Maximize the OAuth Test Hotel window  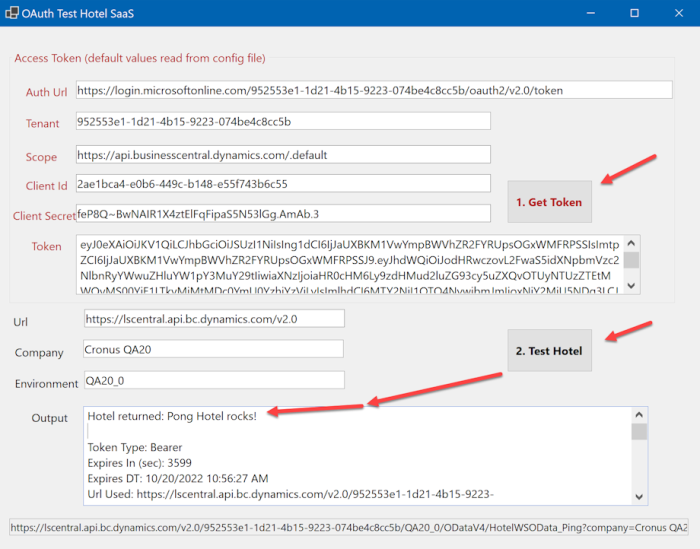click(x=634, y=13)
